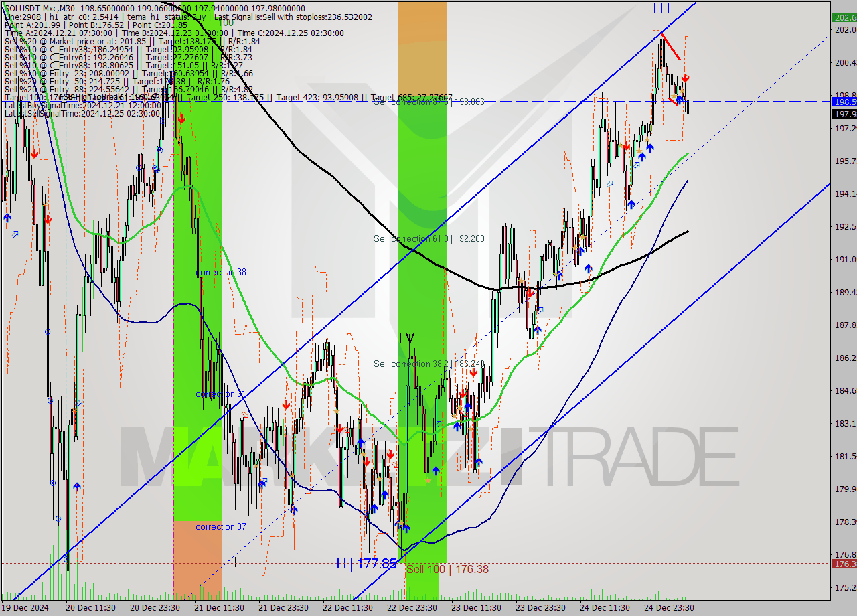Viewport: 857px width, 616px height.
Task: Click the '21 Dec 11:30' time axis label
Action: pyautogui.click(x=219, y=608)
